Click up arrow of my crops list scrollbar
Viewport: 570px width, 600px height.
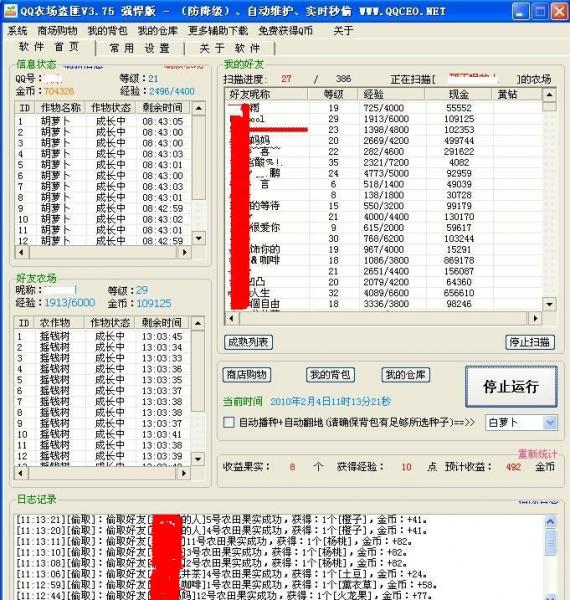point(199,108)
